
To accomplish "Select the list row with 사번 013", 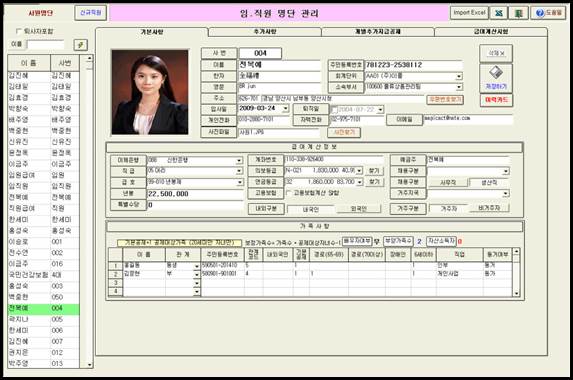I will tap(43, 364).
